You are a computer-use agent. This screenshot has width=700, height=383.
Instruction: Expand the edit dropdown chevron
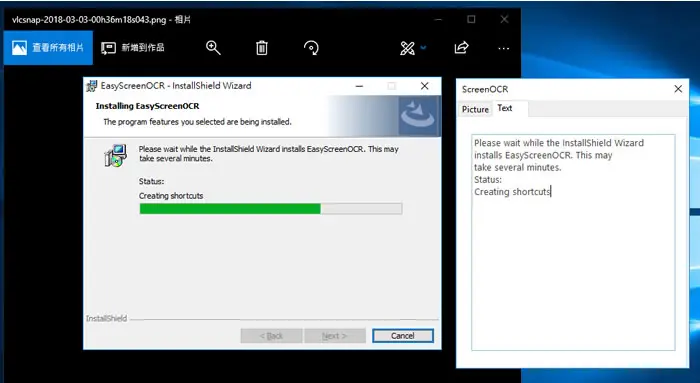tap(423, 48)
